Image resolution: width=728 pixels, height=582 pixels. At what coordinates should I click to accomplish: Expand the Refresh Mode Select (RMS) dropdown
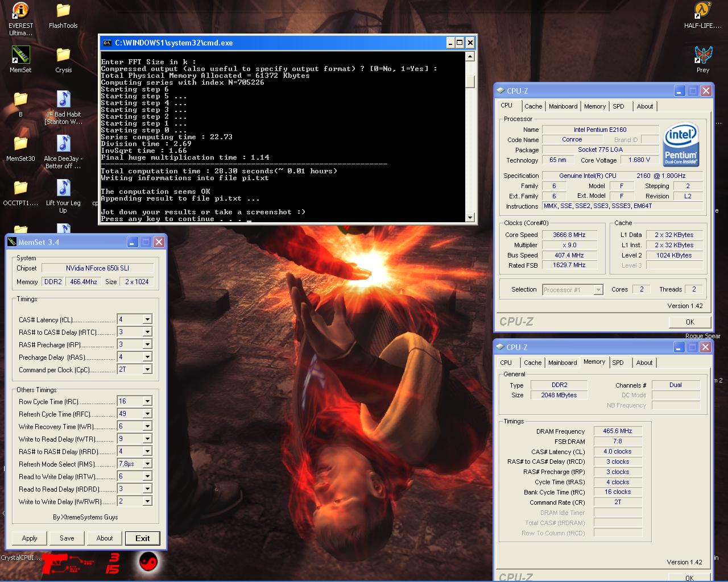147,464
